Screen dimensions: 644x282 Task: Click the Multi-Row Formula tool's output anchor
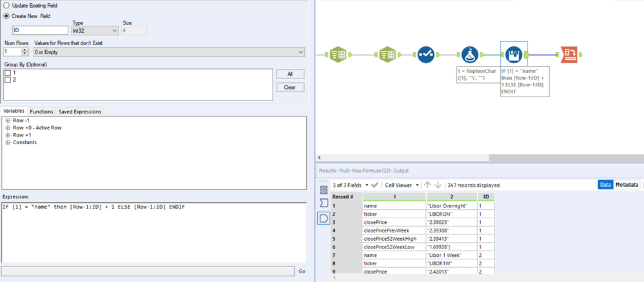click(x=526, y=54)
